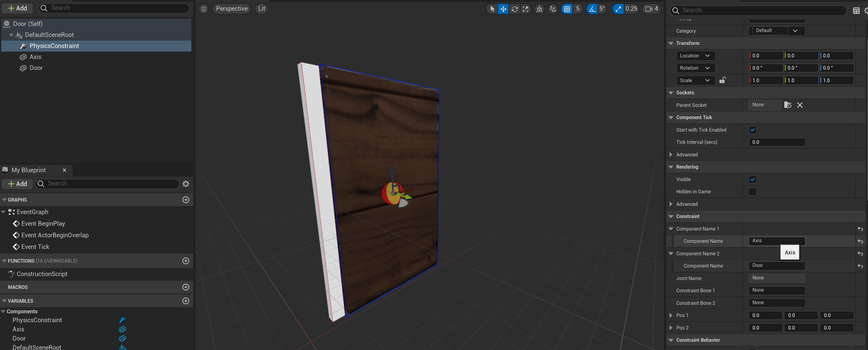Image resolution: width=868 pixels, height=350 pixels.
Task: Click the camera speed button
Action: point(652,9)
